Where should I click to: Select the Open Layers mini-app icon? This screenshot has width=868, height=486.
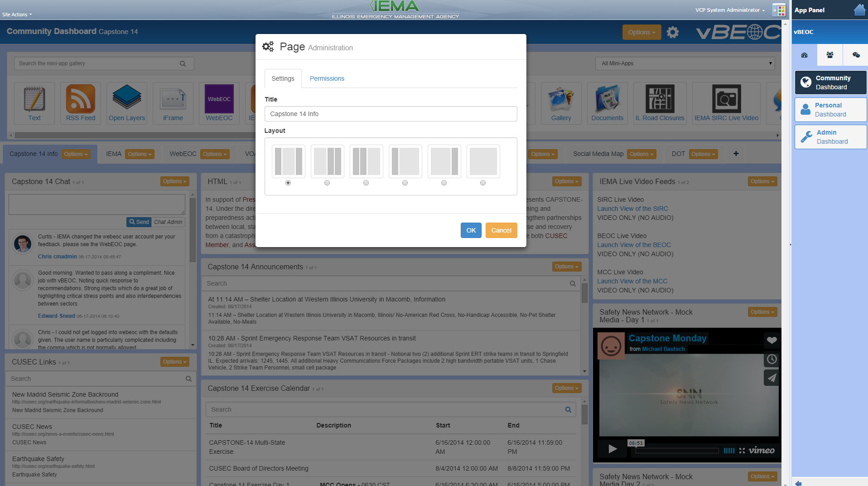tap(126, 99)
